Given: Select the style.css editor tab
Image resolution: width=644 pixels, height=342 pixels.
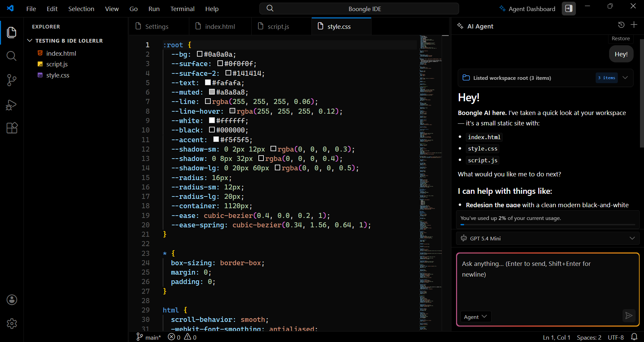Looking at the screenshot, I should [x=341, y=26].
